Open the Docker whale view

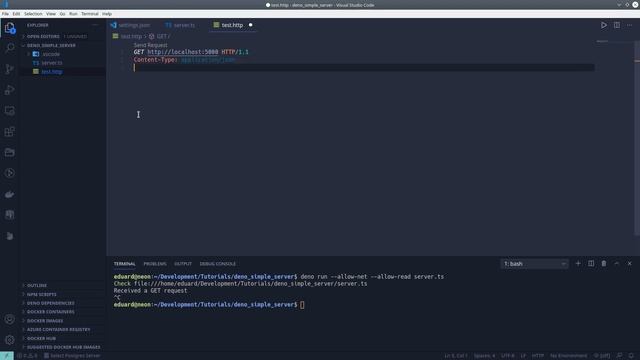pos(9,194)
